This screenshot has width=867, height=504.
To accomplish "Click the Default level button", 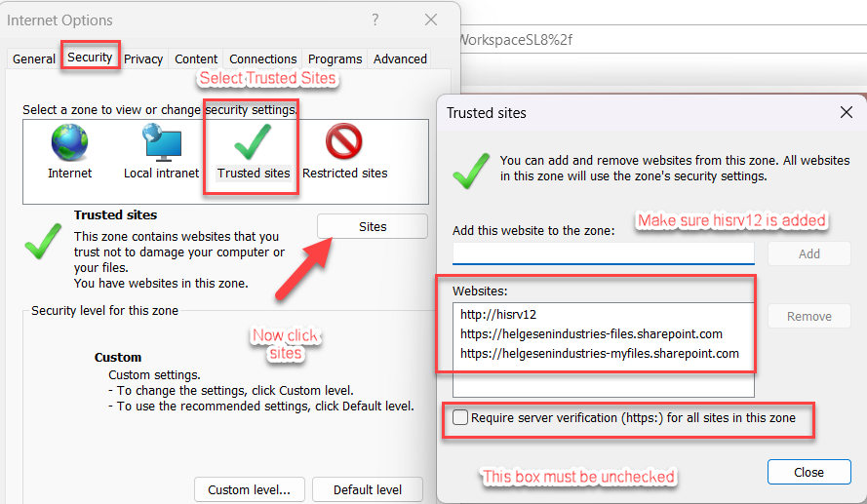I will coord(368,489).
